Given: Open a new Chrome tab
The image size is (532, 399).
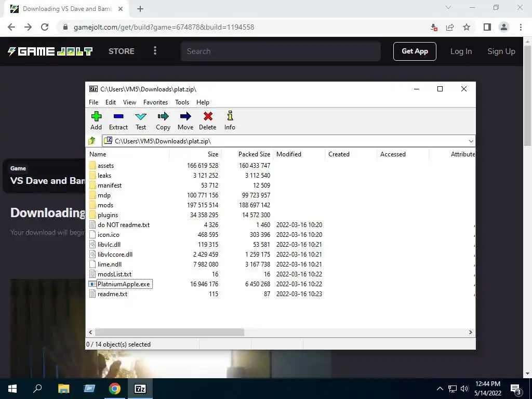Looking at the screenshot, I should [x=140, y=9].
